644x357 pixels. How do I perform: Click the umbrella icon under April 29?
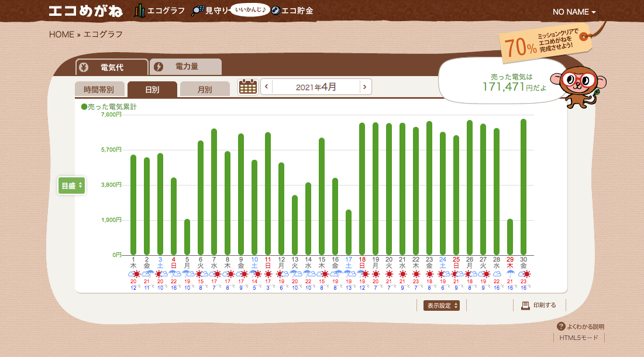click(x=510, y=274)
